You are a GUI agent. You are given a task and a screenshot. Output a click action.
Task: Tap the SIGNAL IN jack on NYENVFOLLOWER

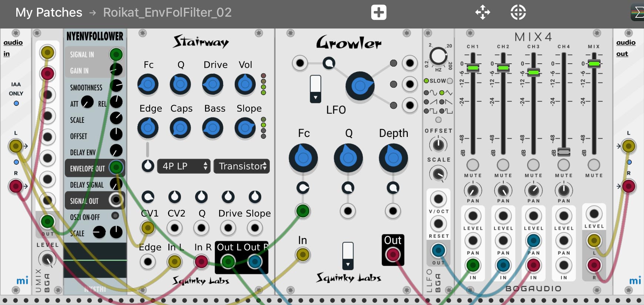(116, 55)
